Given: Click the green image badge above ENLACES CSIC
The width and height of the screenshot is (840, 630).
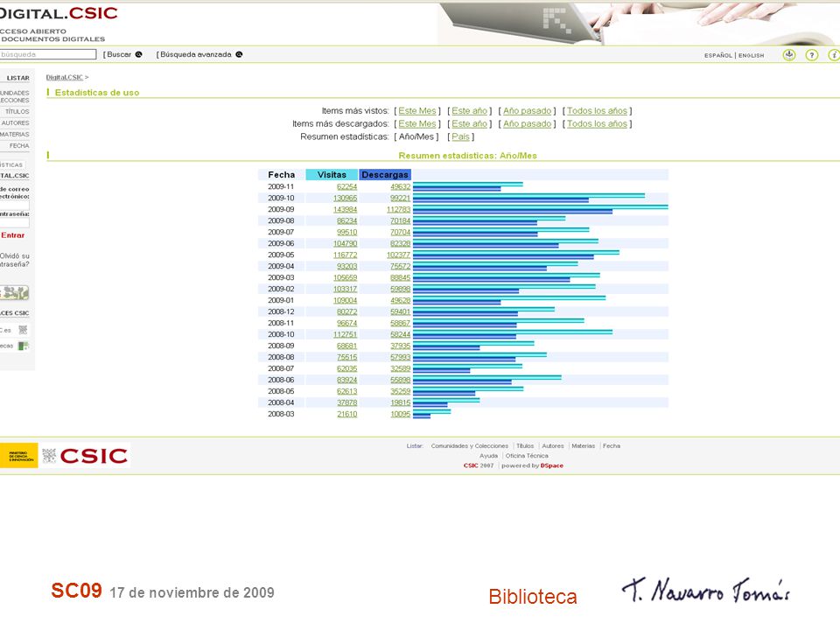Looking at the screenshot, I should tap(15, 292).
